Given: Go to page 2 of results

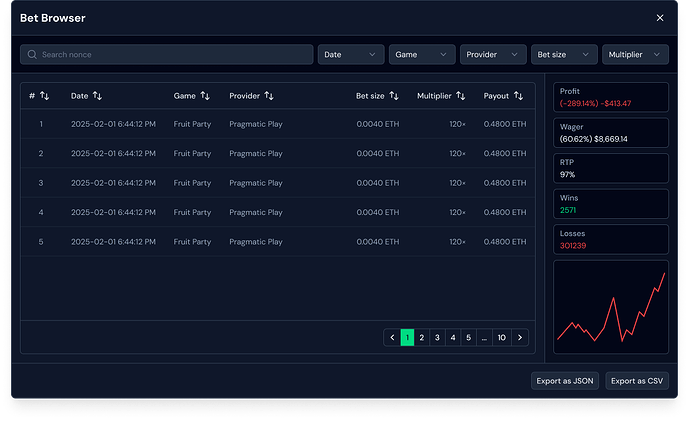Looking at the screenshot, I should pos(422,338).
